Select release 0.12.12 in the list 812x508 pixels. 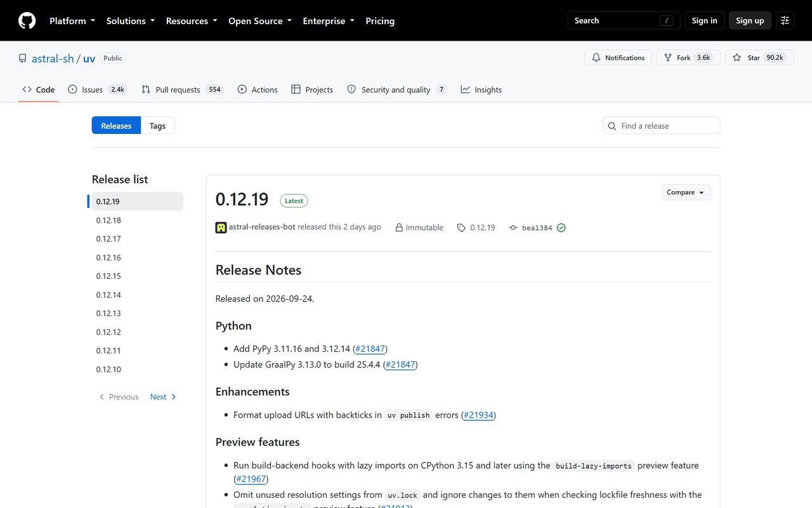coord(138,332)
